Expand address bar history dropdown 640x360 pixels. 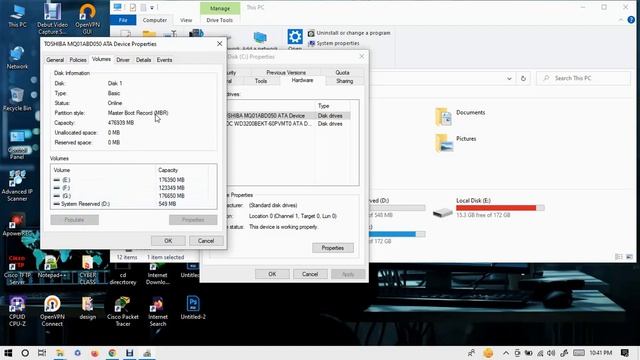click(x=509, y=78)
